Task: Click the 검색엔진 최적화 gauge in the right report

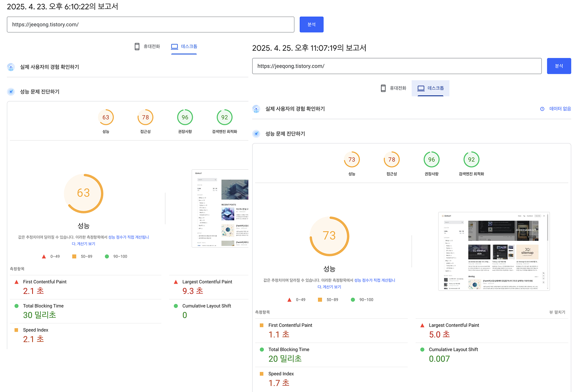Action: (x=472, y=159)
